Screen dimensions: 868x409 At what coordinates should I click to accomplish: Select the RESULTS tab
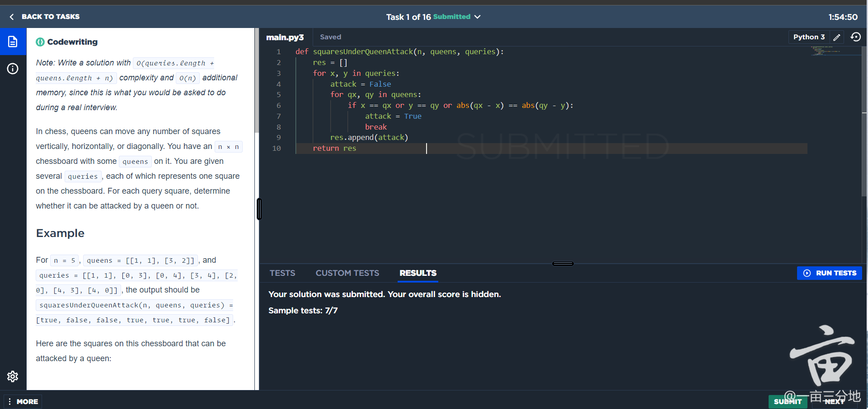point(418,273)
